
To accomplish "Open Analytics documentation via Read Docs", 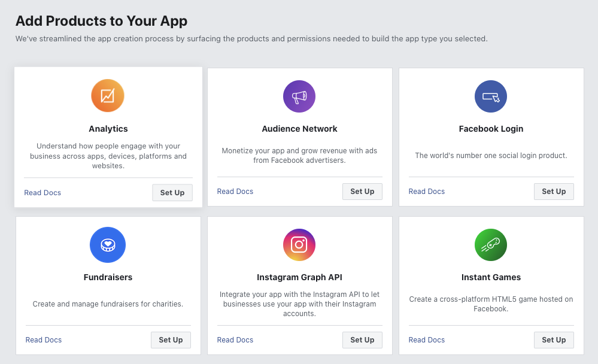I will [x=42, y=192].
